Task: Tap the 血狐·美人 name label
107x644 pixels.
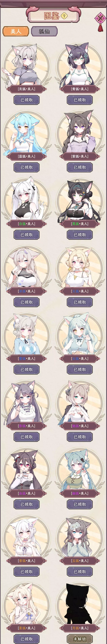Action: pos(27,493)
